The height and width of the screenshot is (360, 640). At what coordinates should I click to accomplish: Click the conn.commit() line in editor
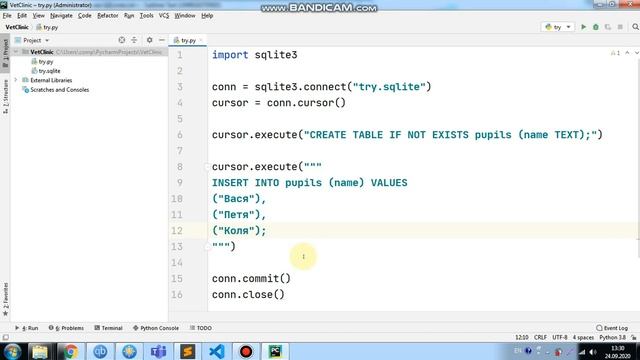[251, 278]
